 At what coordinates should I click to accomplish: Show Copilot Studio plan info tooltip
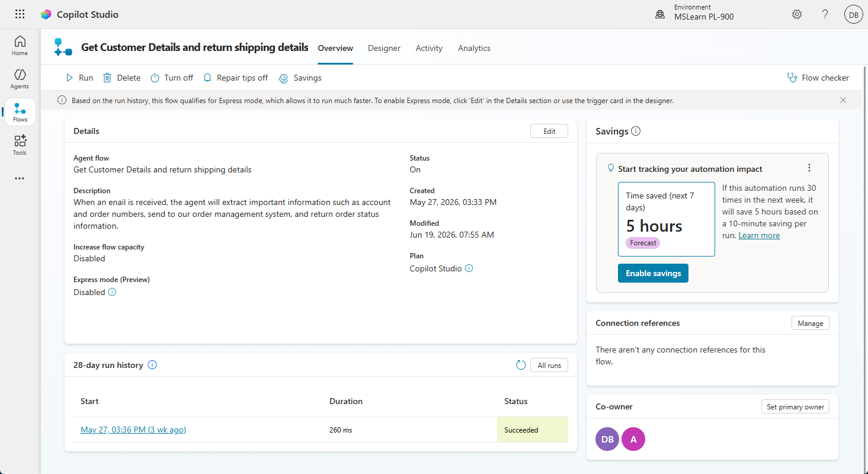click(469, 268)
